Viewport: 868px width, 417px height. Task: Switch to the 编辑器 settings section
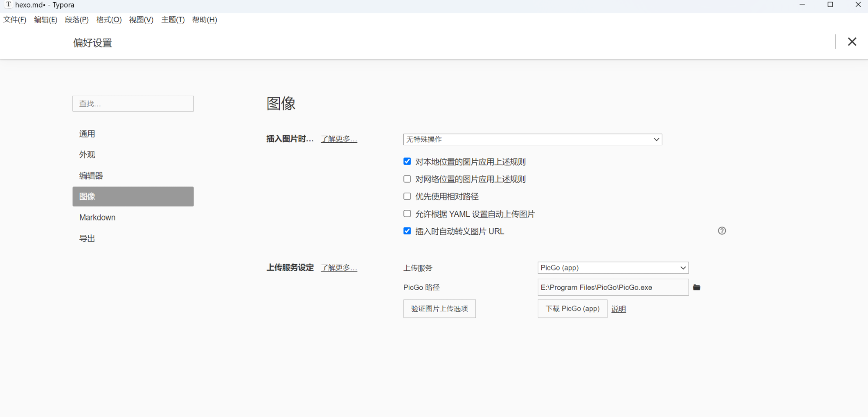click(133, 176)
